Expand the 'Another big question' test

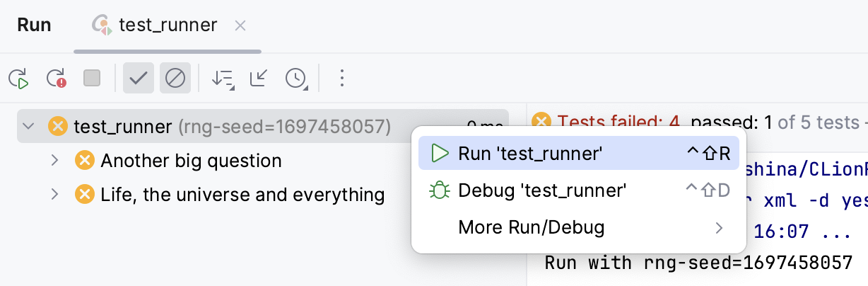coord(55,161)
